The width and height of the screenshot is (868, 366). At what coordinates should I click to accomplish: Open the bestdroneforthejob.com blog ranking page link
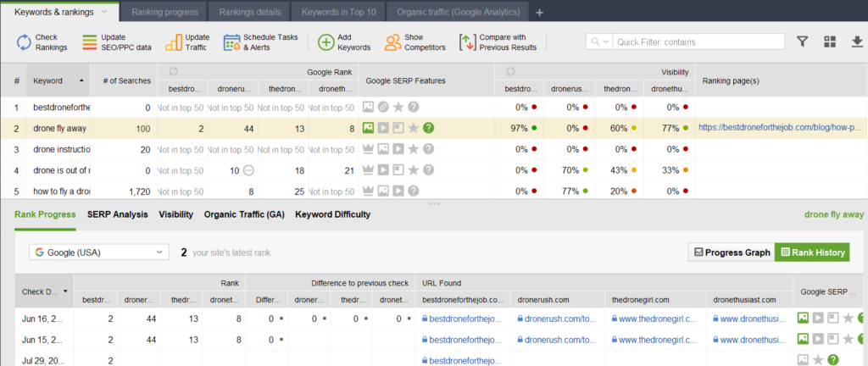pyautogui.click(x=780, y=128)
